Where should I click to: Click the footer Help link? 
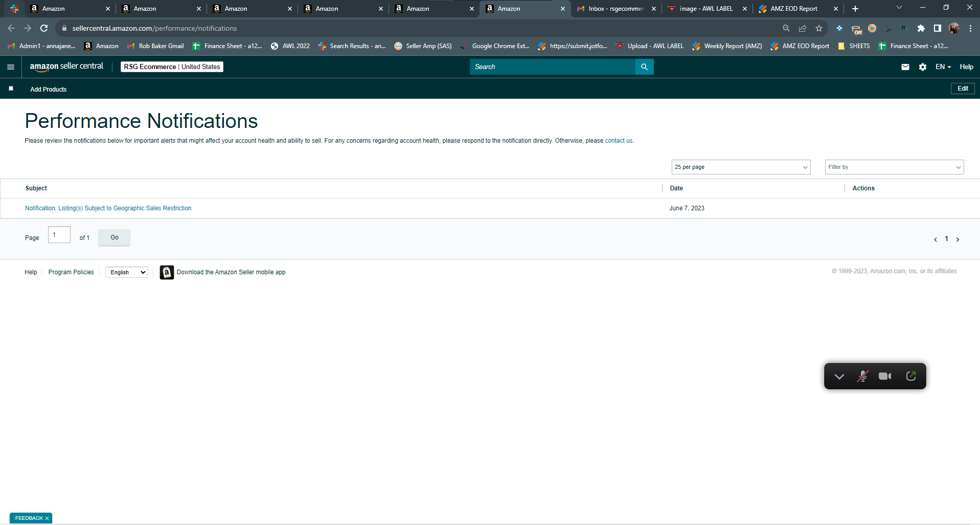(x=31, y=272)
